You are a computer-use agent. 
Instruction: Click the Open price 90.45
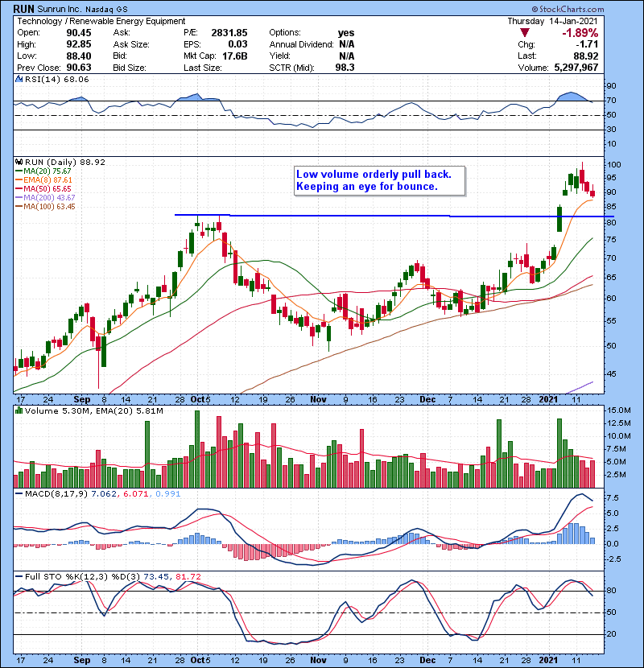78,33
